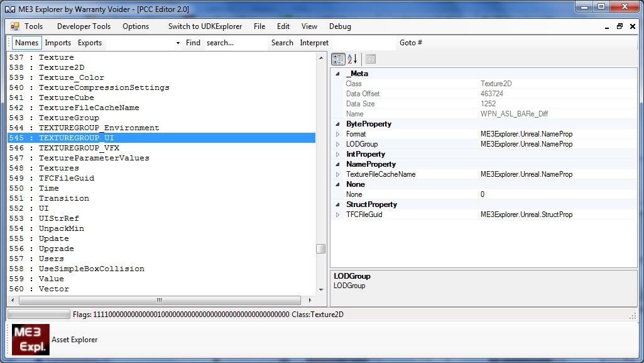
Task: Sort properties with the Alphabetical button
Action: tap(352, 59)
